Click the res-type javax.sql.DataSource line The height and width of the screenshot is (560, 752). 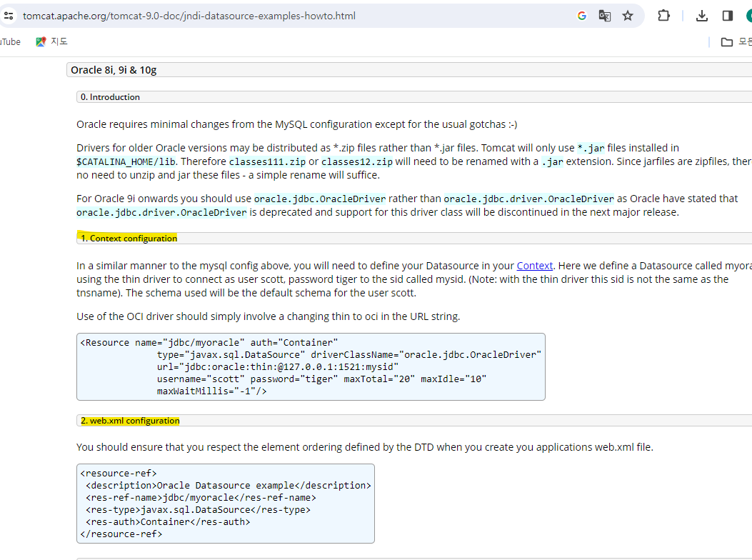(x=198, y=509)
